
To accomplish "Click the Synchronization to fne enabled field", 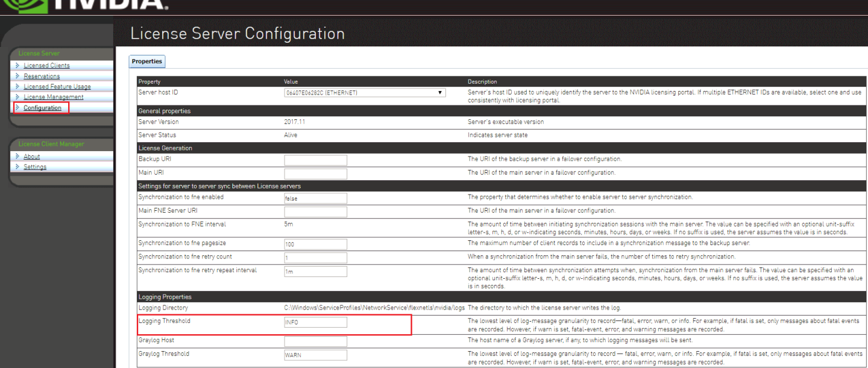I will [315, 198].
